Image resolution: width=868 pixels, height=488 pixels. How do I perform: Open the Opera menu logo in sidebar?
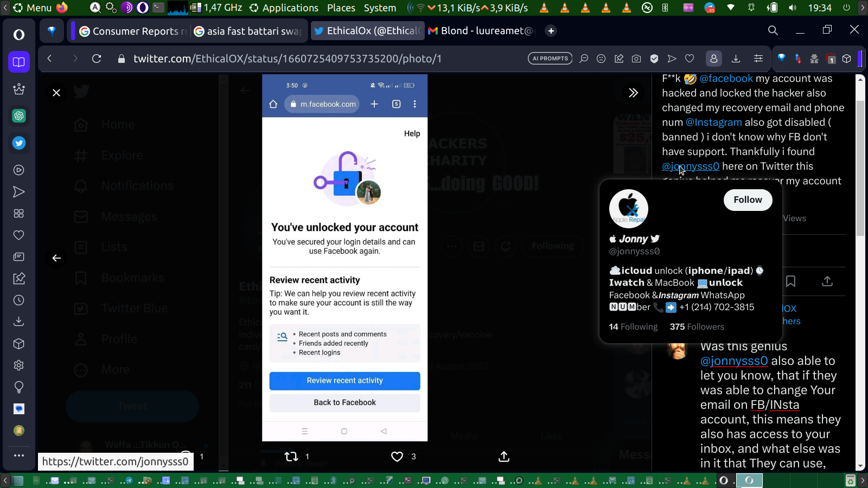(x=19, y=35)
